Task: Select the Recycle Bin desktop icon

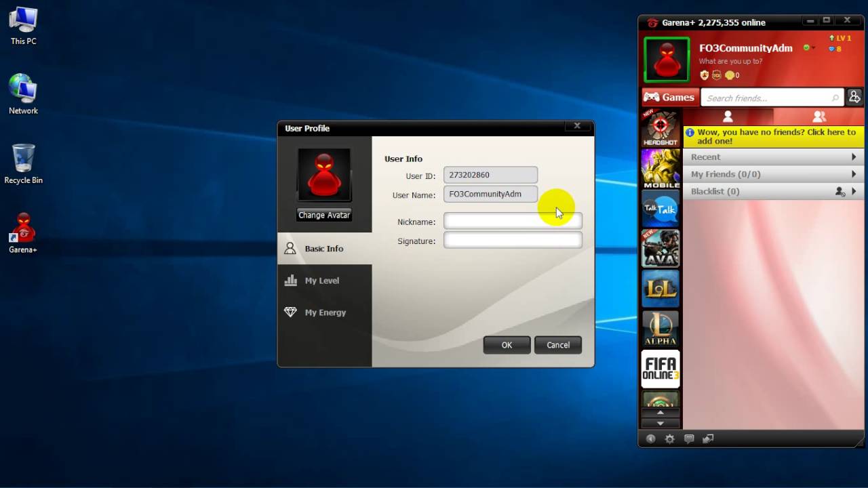Action: coord(23,164)
